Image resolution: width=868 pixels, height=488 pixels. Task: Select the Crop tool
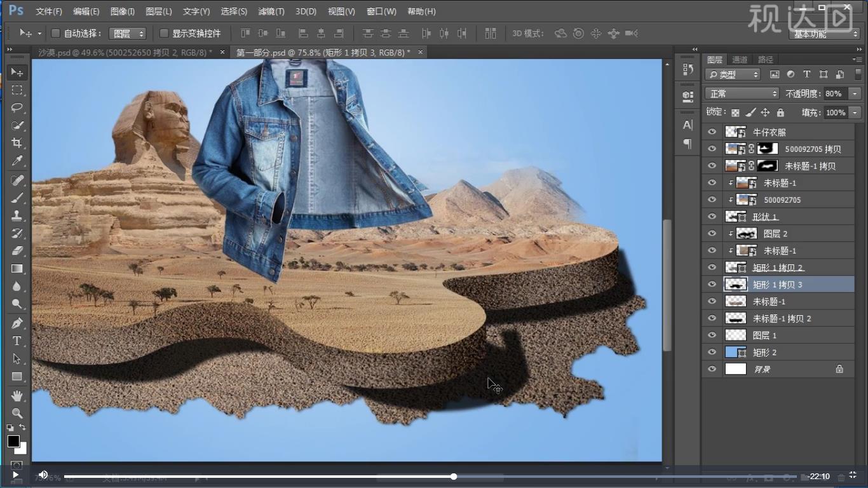tap(17, 143)
